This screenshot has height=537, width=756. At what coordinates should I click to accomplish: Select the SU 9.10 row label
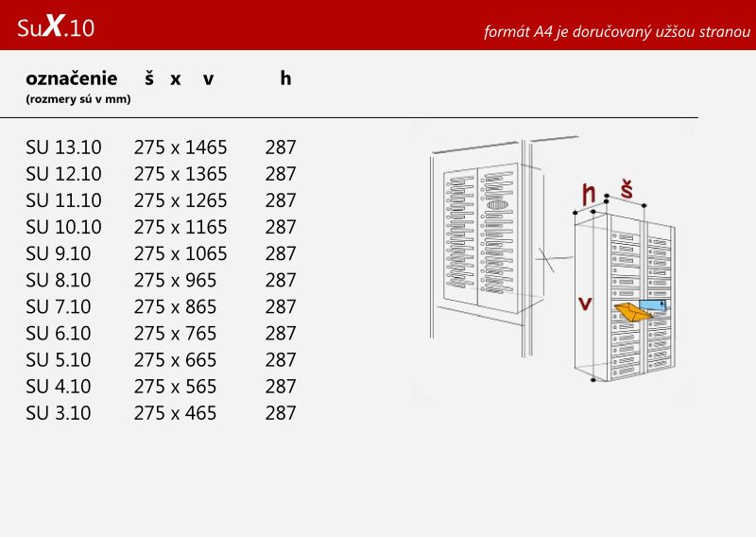[x=59, y=253]
